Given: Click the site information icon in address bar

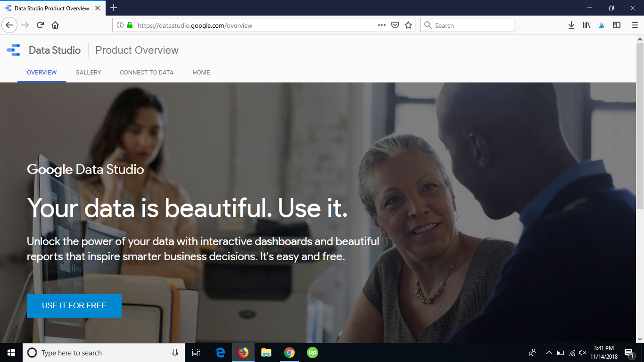Looking at the screenshot, I should click(x=120, y=25).
